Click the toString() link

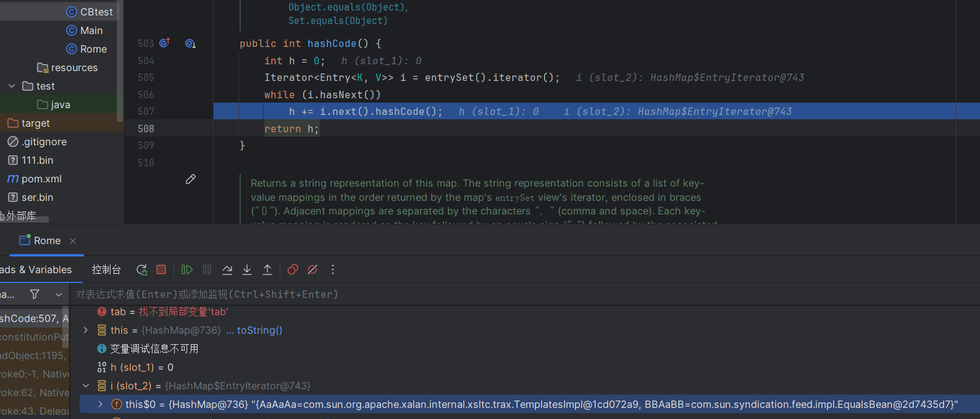click(259, 330)
